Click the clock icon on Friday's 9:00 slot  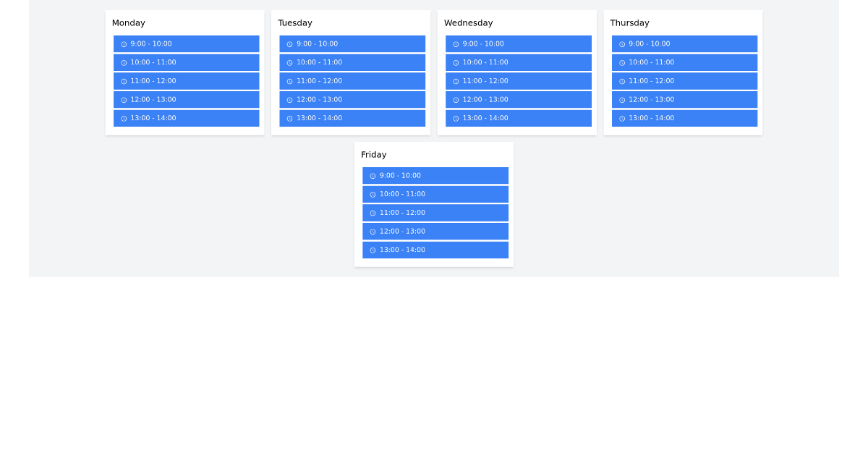pos(373,175)
